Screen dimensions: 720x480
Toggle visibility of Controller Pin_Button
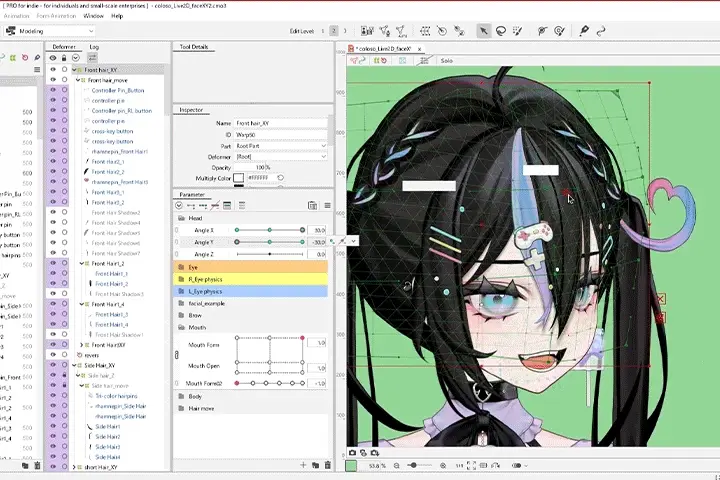[x=53, y=90]
